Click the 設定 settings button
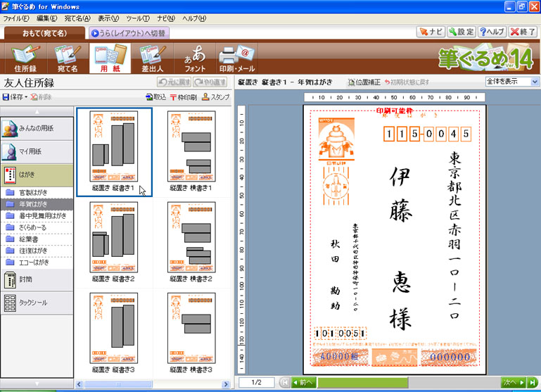 (x=462, y=32)
